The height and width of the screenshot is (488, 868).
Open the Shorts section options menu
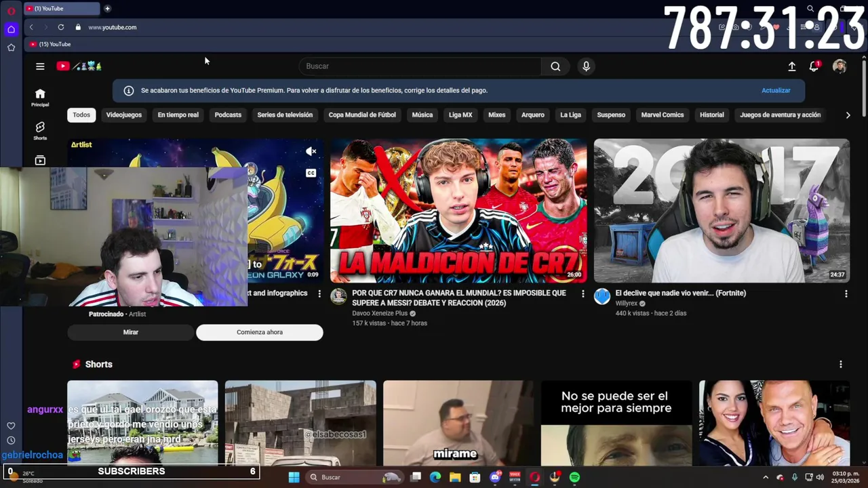[841, 364]
